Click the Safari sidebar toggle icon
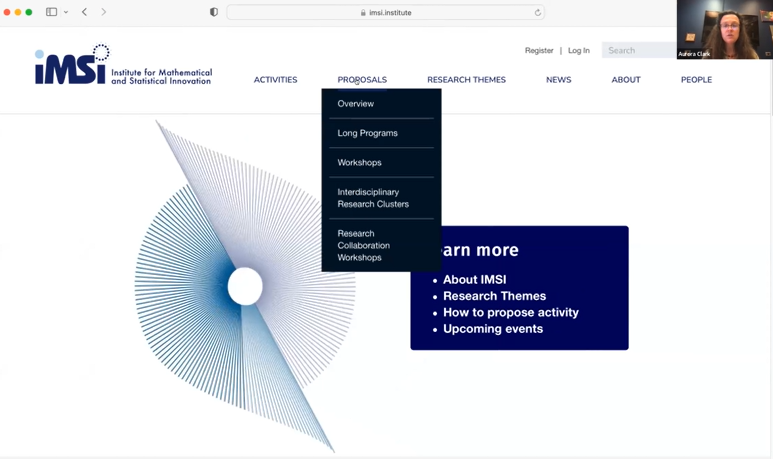The image size is (773, 459). pyautogui.click(x=51, y=12)
